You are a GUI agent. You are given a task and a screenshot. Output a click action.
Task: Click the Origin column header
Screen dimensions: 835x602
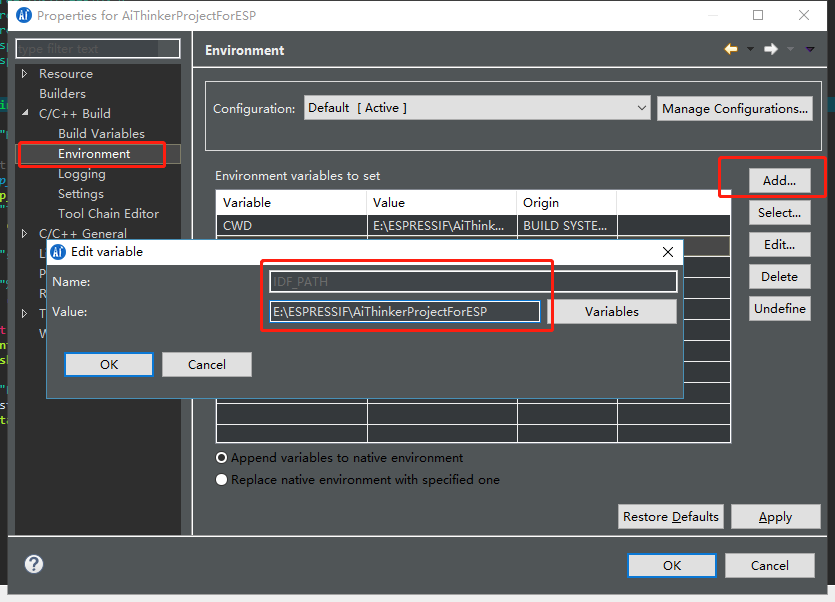[567, 202]
